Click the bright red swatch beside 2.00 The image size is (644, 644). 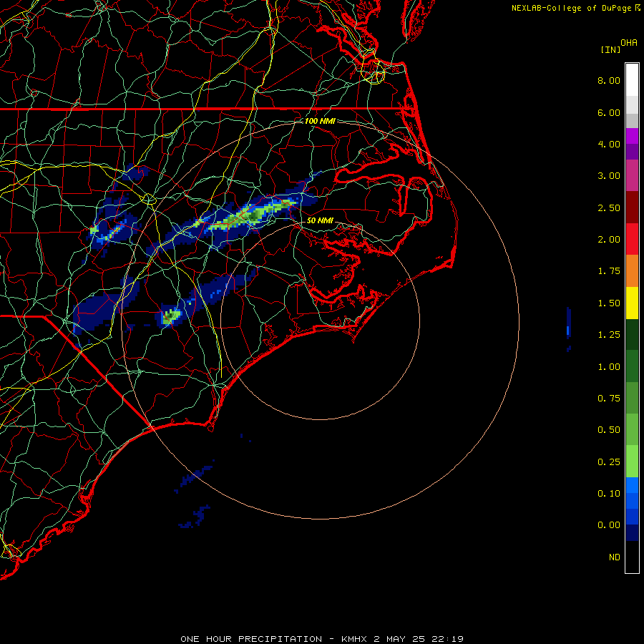632,239
